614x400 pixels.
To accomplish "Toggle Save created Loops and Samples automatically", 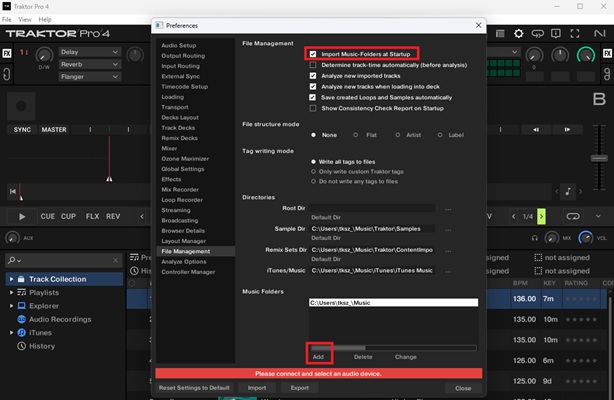I will pos(312,97).
